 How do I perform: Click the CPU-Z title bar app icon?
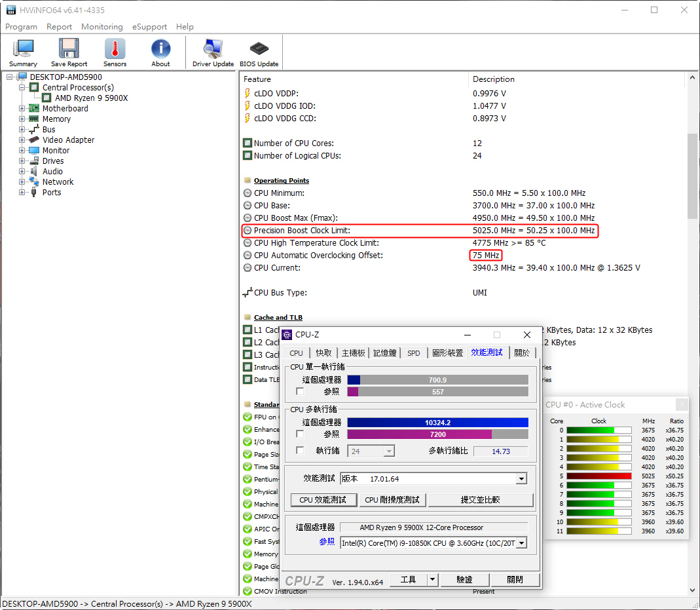click(x=287, y=334)
